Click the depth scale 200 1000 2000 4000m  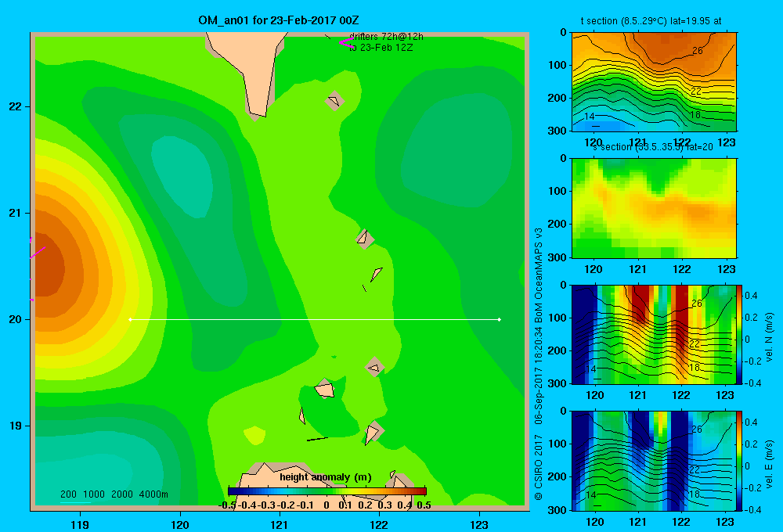click(x=114, y=494)
